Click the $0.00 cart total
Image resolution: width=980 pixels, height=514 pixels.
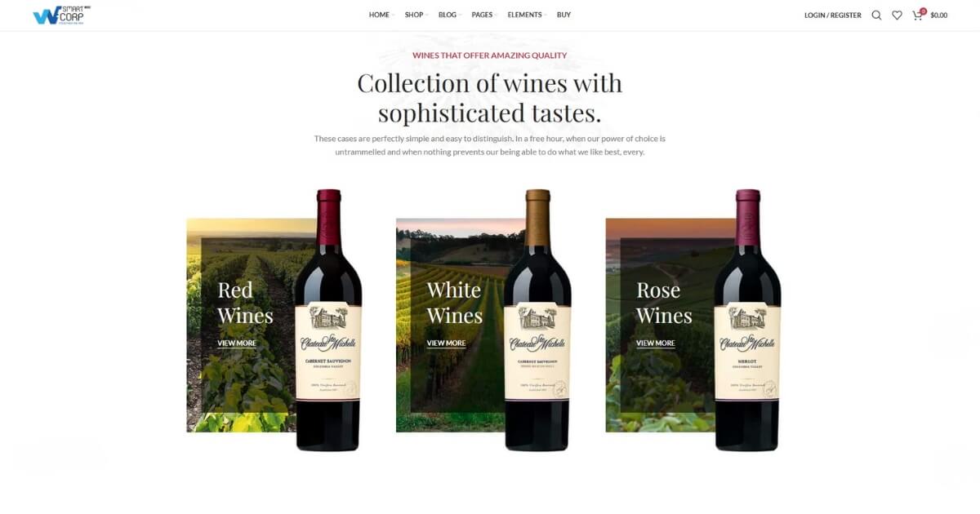[x=939, y=16]
